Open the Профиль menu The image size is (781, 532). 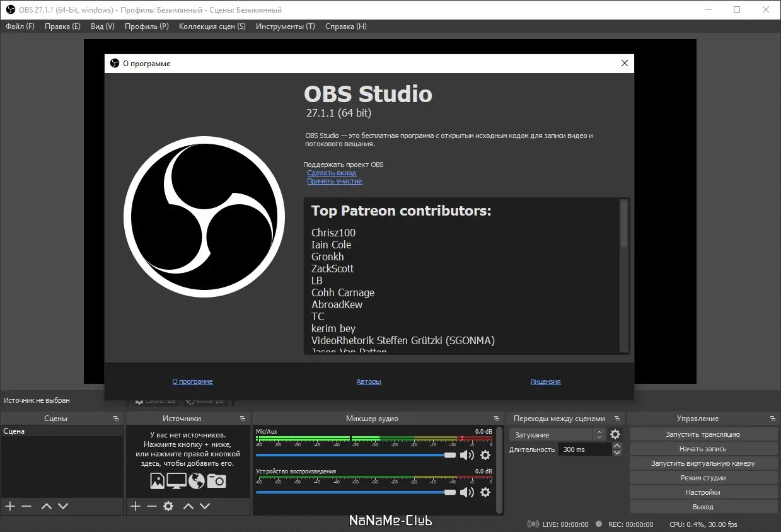pos(147,26)
